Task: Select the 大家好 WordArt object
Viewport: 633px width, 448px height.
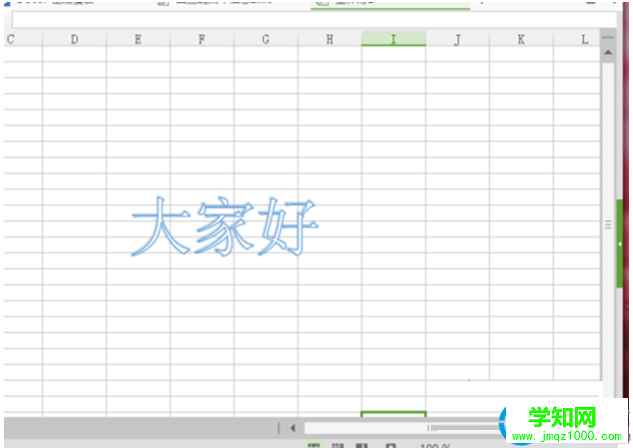Action: pos(224,226)
